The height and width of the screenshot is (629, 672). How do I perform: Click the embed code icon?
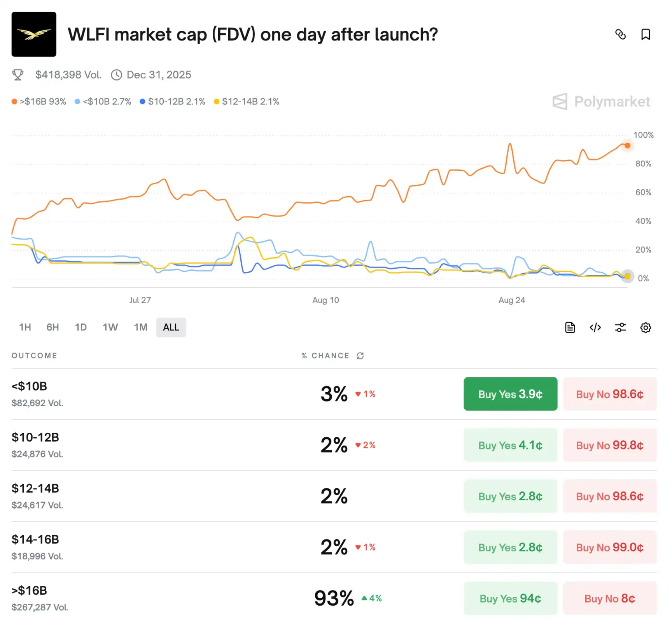point(595,327)
